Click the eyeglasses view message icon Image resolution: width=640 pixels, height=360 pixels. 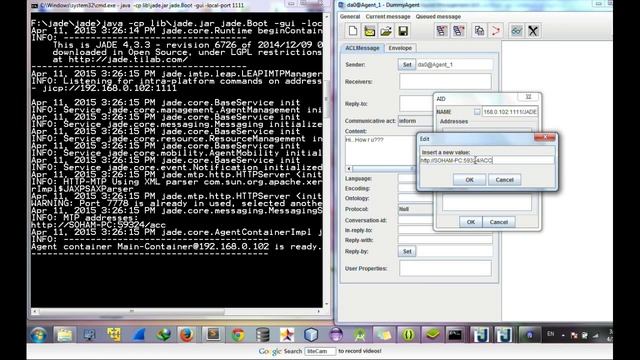click(516, 31)
